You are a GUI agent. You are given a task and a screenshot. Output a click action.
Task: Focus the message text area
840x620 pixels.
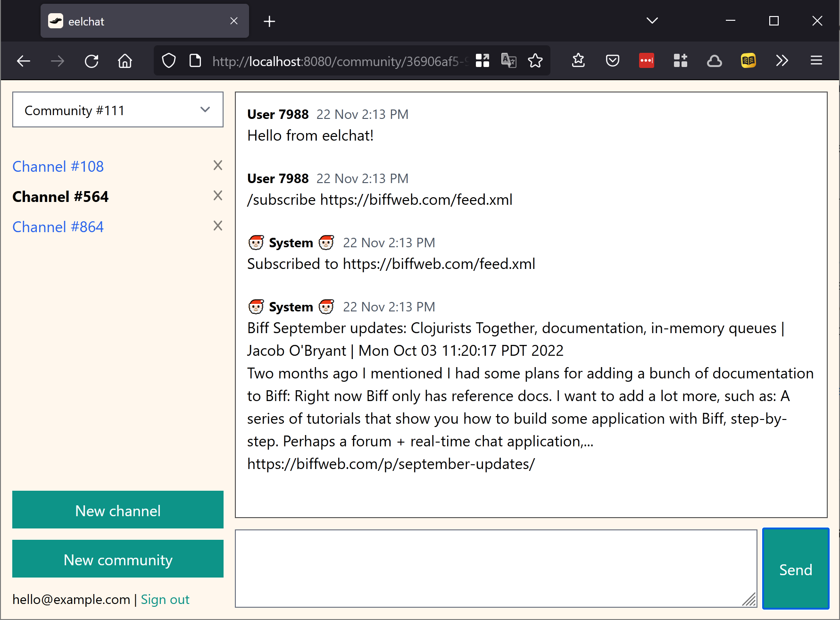pos(495,568)
